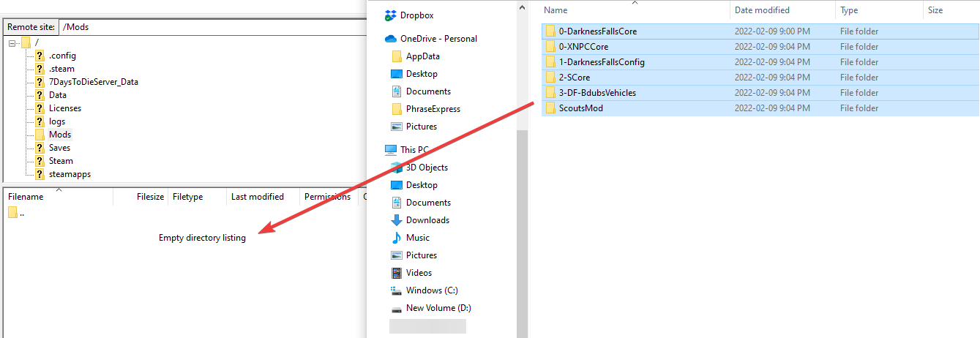Click the question-mark folder icon beside Saves
Viewport: 980px width, 338px height.
[40, 148]
